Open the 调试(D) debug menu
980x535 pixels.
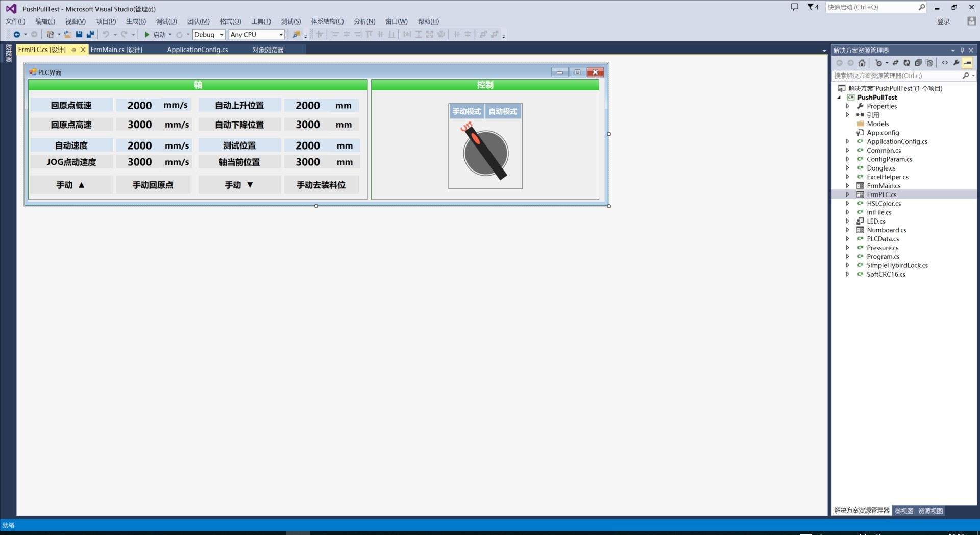click(x=166, y=21)
